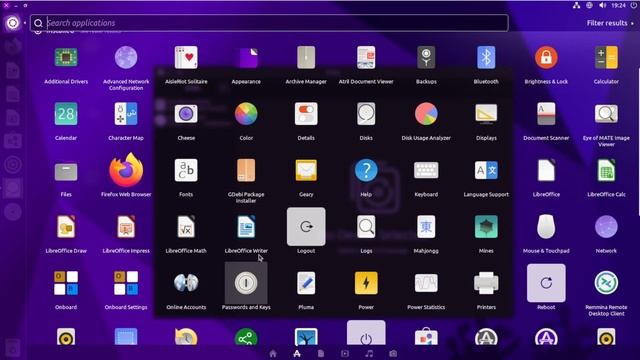640x360 pixels.
Task: Open Online Accounts
Action: coord(186,283)
